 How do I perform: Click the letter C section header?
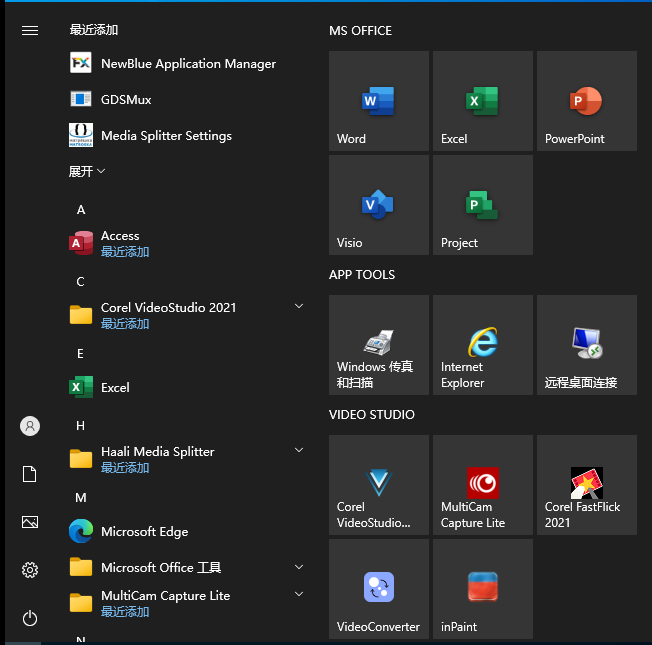click(x=81, y=282)
